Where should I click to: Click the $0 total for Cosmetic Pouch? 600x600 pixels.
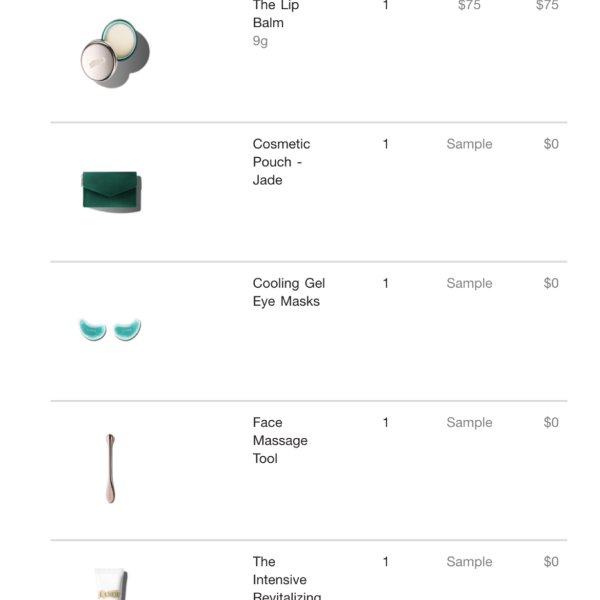(551, 144)
